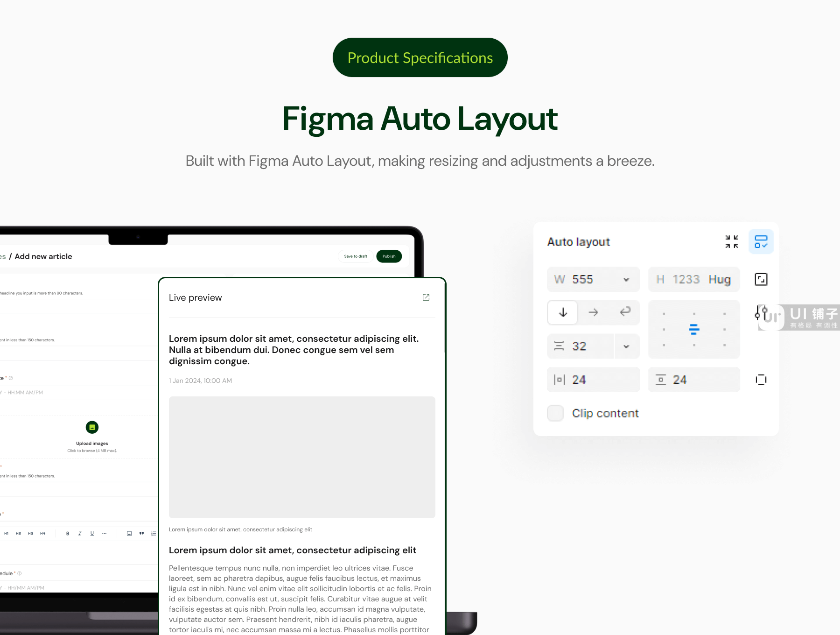Click the Publish button
The image size is (840, 635).
coord(389,256)
